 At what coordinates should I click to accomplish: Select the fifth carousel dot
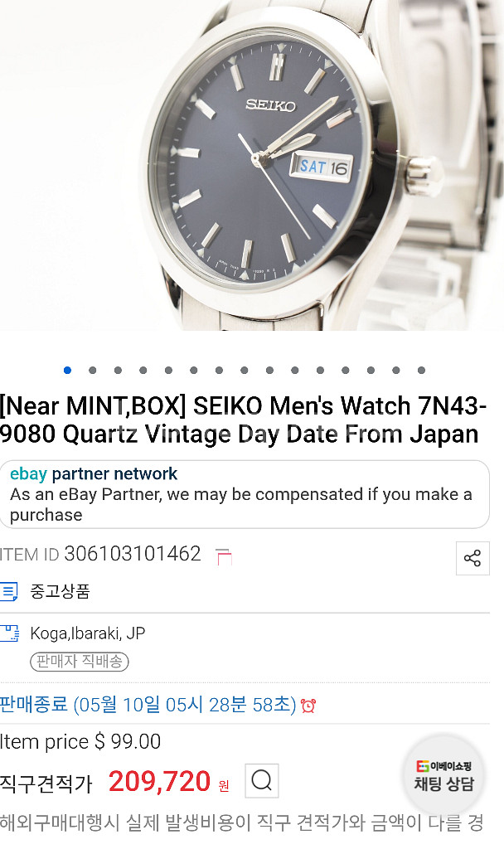168,371
